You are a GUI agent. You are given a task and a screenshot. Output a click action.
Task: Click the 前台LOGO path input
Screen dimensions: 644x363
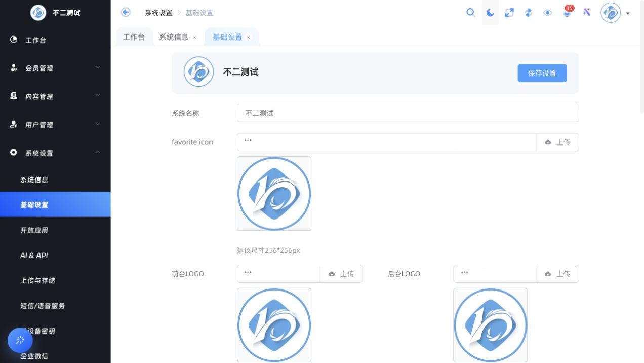pyautogui.click(x=278, y=274)
